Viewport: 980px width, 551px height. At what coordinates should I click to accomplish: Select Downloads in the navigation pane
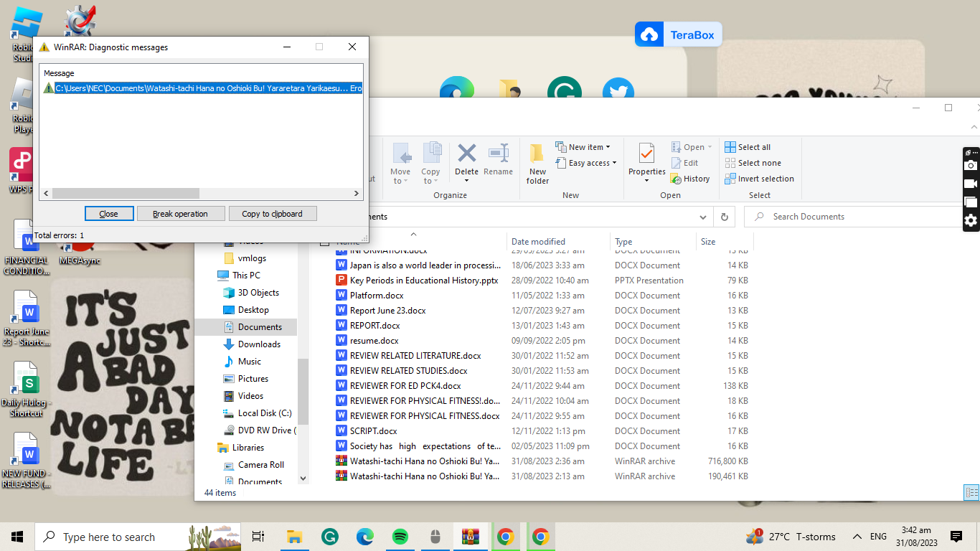259,344
